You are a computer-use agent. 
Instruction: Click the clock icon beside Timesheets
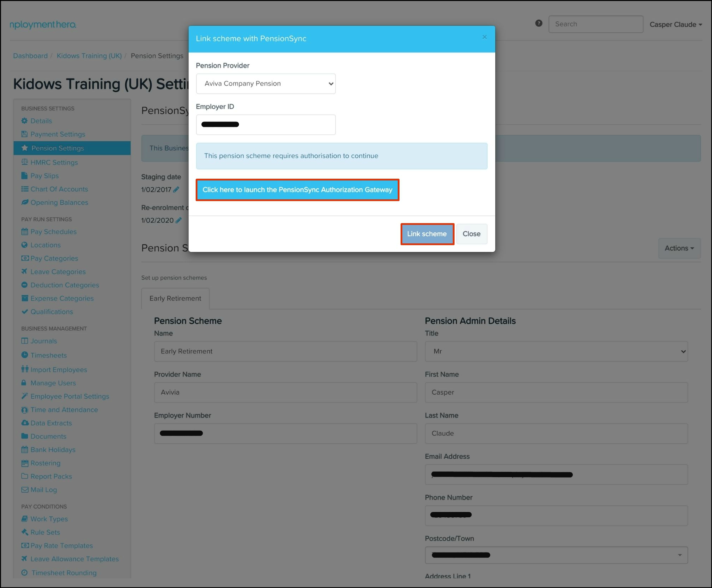[25, 355]
